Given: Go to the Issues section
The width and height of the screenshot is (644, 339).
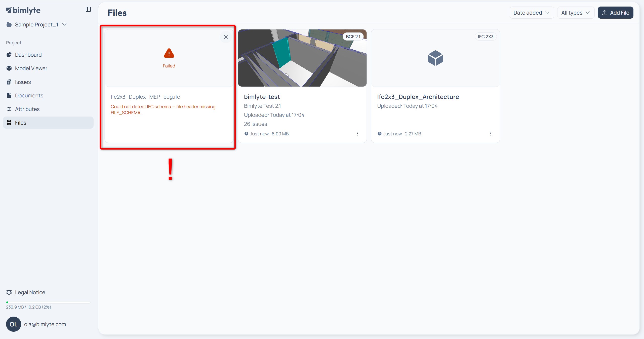Looking at the screenshot, I should click(48, 82).
